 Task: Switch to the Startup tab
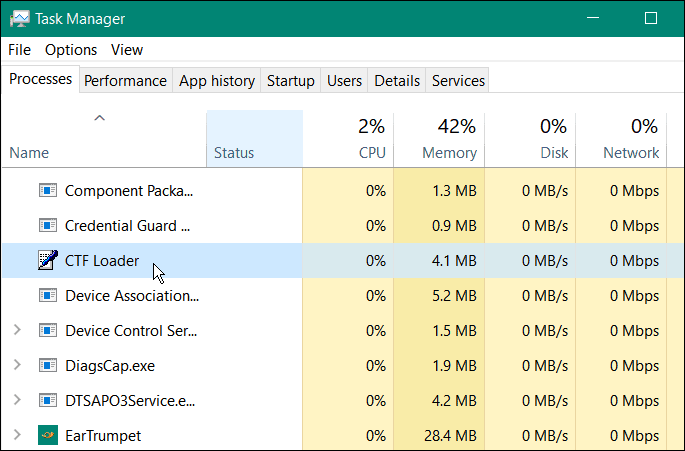pos(291,81)
